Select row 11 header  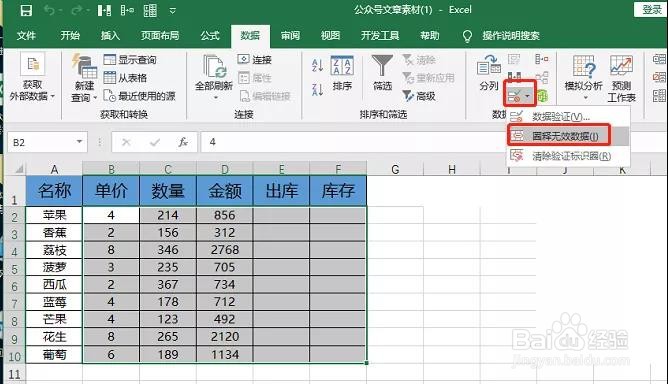pos(14,374)
